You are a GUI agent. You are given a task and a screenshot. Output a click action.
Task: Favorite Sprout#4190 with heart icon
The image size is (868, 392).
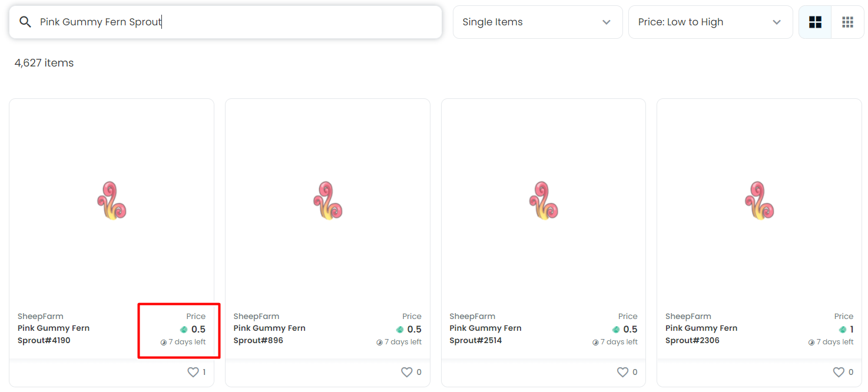pos(193,372)
